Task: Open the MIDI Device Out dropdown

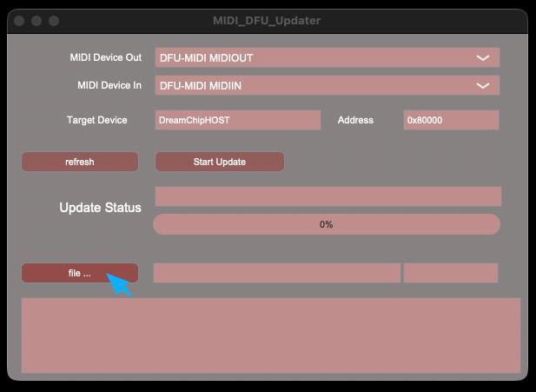Action: point(327,58)
